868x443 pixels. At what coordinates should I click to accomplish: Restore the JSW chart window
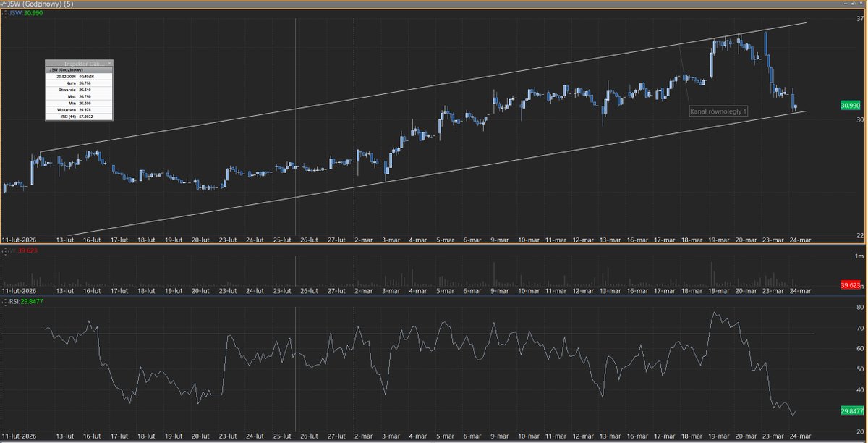point(854,4)
